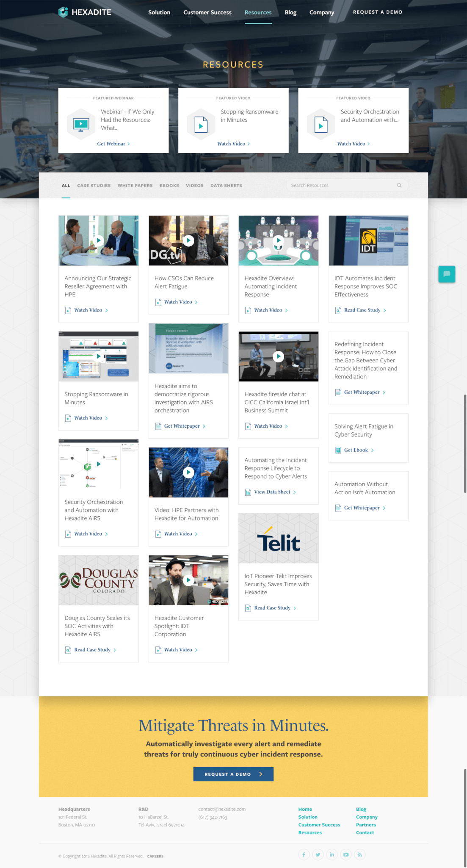Click the Search Resources field
The height and width of the screenshot is (868, 467).
coord(347,185)
